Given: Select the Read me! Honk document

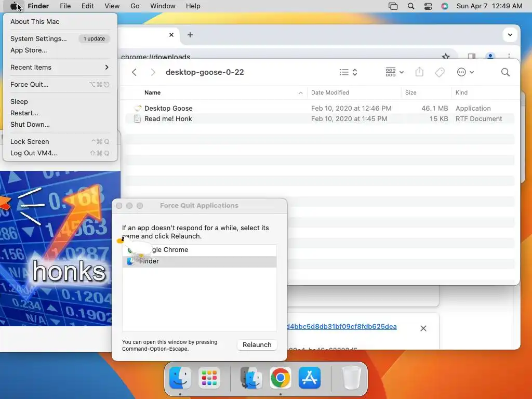Looking at the screenshot, I should click(320, 119).
